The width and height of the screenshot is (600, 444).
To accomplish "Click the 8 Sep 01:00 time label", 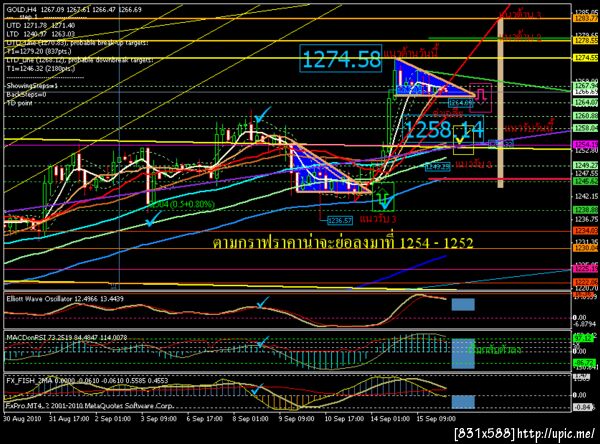I will click(x=250, y=419).
